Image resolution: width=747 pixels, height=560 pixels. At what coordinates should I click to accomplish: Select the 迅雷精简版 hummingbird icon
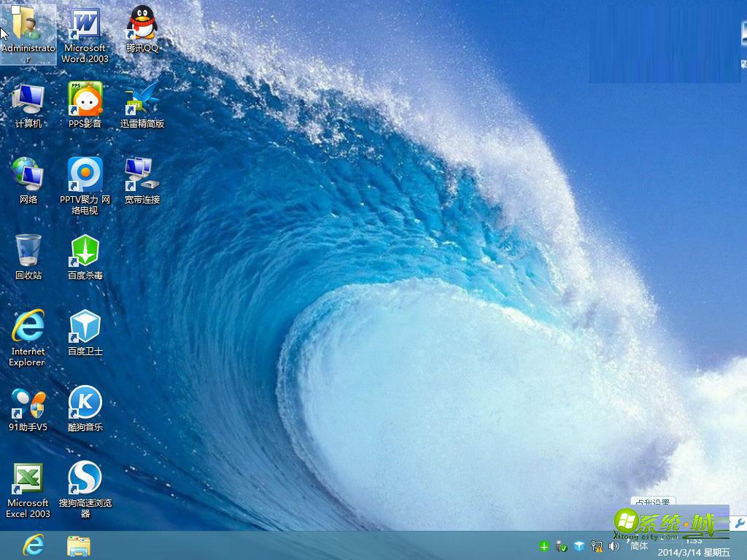(142, 99)
